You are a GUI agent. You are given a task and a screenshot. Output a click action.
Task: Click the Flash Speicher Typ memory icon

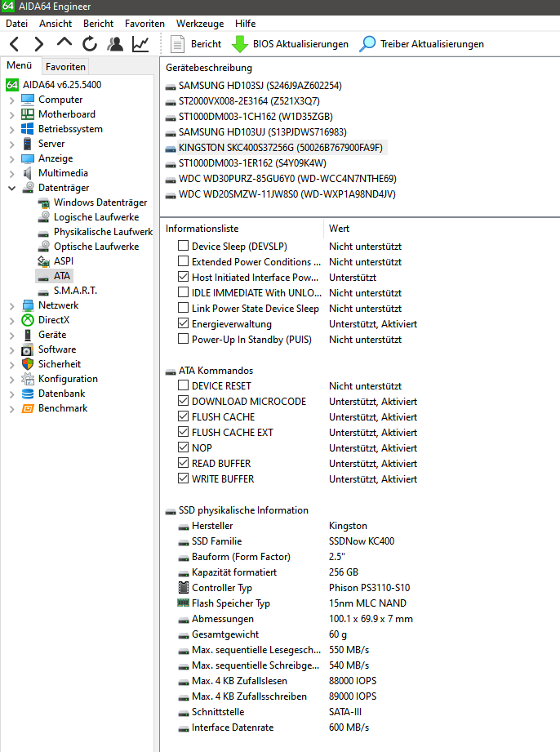click(x=183, y=603)
